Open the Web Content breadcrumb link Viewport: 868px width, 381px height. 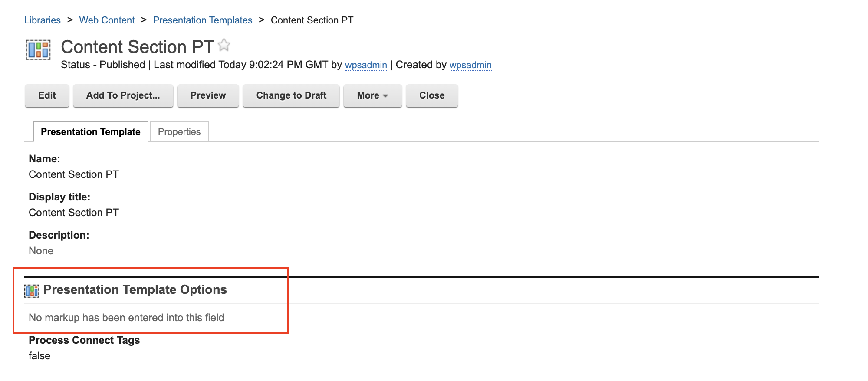pos(107,20)
